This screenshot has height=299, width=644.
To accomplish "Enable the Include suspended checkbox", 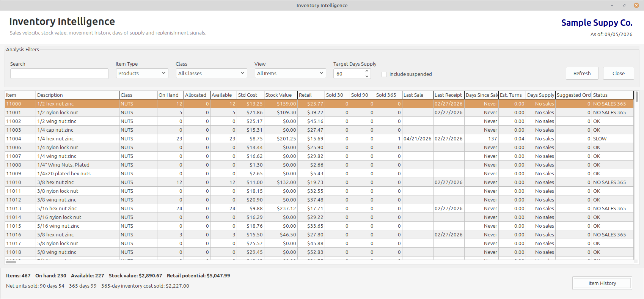I will (384, 74).
